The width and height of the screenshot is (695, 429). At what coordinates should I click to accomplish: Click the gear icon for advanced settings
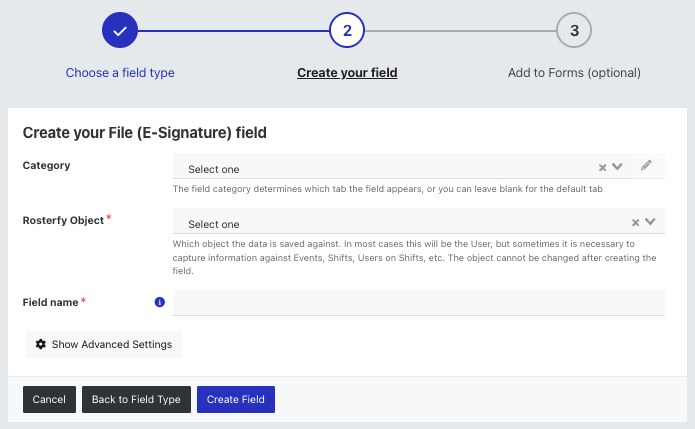(x=41, y=344)
